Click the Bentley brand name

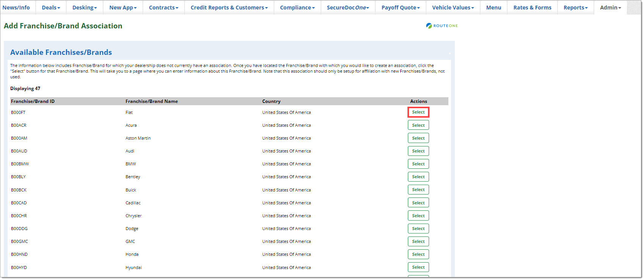click(x=133, y=177)
